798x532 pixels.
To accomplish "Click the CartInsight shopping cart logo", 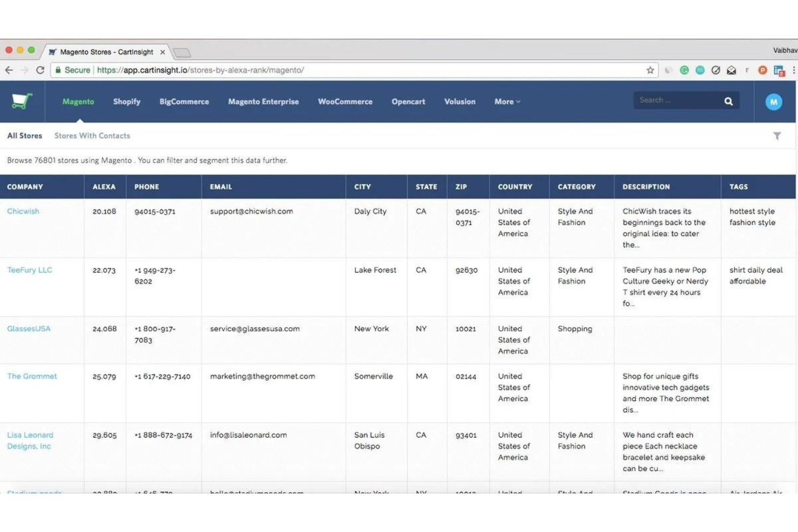I will pos(22,101).
